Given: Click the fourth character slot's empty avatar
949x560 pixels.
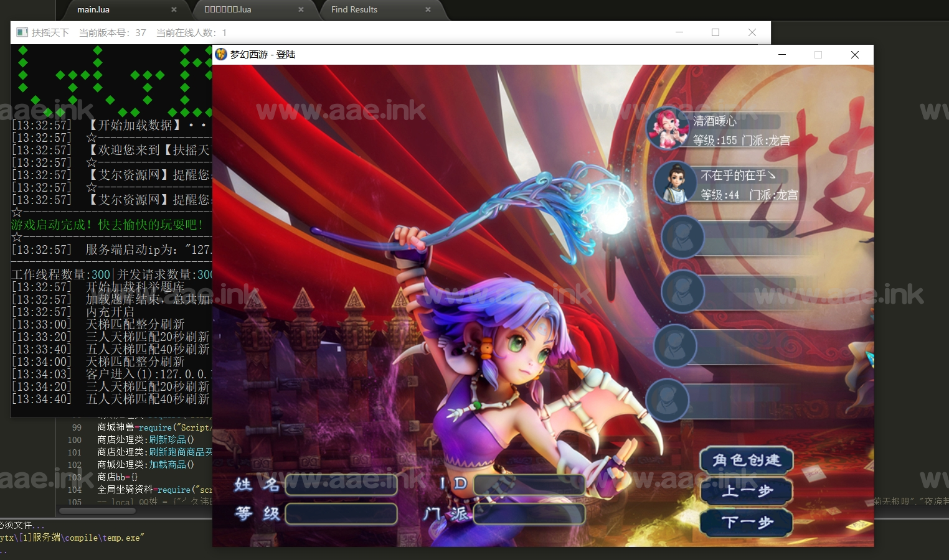Looking at the screenshot, I should pyautogui.click(x=682, y=291).
